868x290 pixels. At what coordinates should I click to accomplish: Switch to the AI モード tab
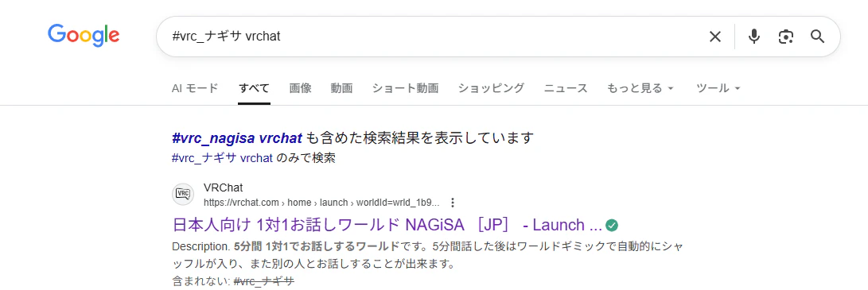coord(195,88)
